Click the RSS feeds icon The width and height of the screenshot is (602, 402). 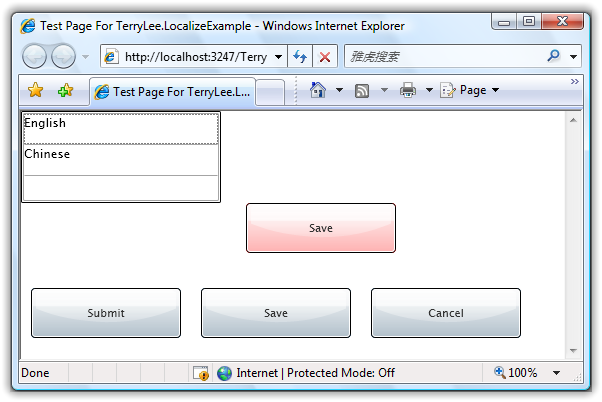[x=362, y=90]
